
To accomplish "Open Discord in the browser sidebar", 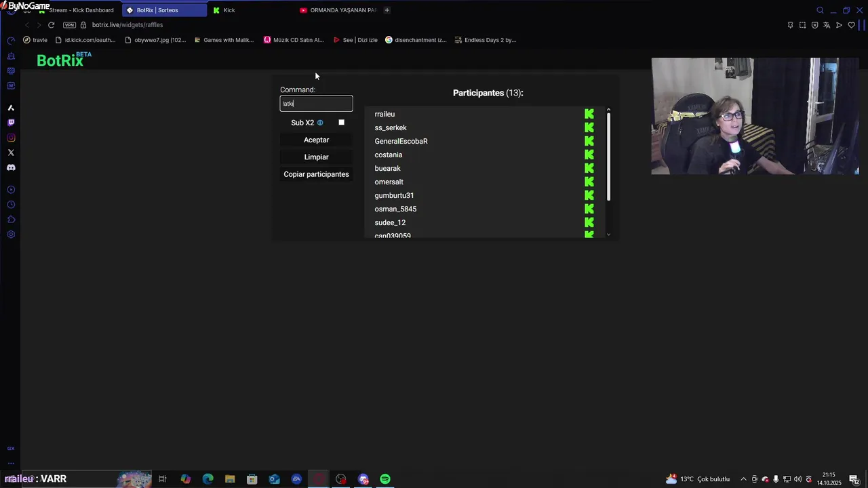I will point(11,167).
